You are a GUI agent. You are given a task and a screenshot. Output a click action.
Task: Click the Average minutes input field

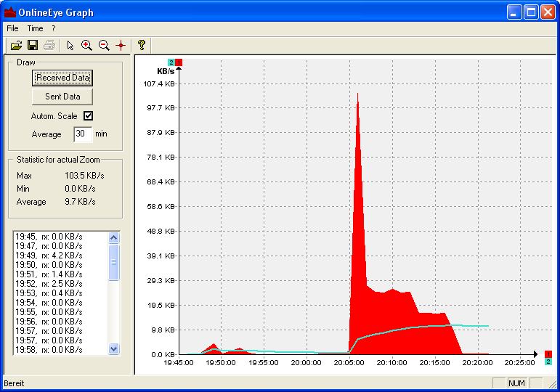83,134
